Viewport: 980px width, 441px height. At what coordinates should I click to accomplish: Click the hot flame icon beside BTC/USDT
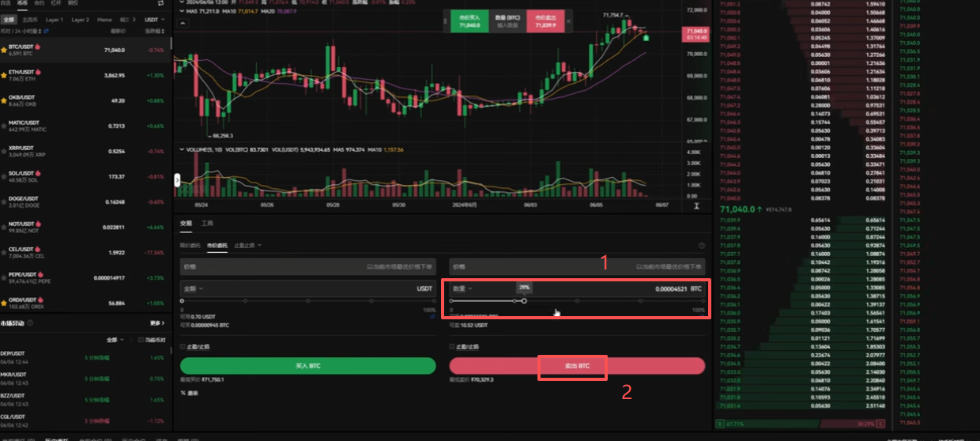[38, 47]
